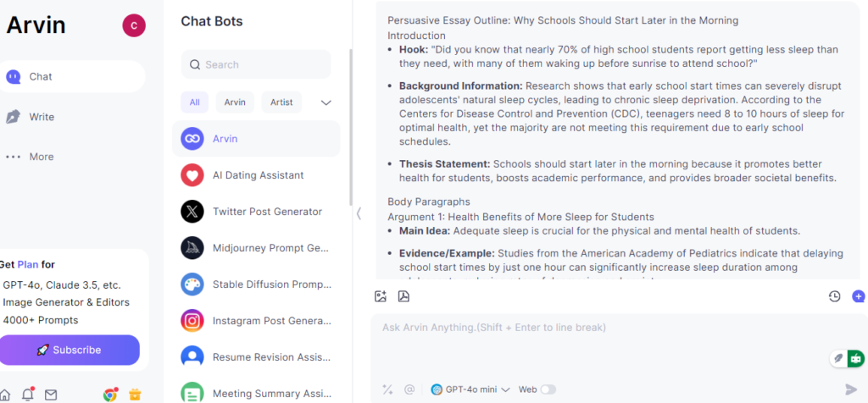The width and height of the screenshot is (868, 403).
Task: Click the home icon at bottom
Action: (x=4, y=395)
